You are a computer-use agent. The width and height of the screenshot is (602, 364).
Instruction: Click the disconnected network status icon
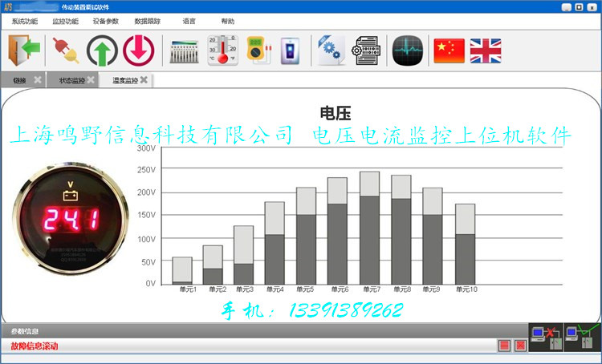(543, 338)
